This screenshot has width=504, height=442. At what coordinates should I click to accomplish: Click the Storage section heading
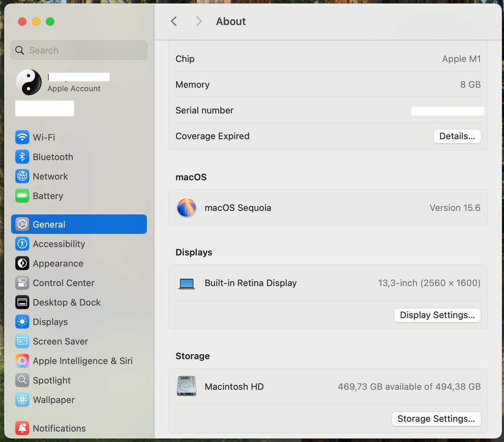(193, 356)
